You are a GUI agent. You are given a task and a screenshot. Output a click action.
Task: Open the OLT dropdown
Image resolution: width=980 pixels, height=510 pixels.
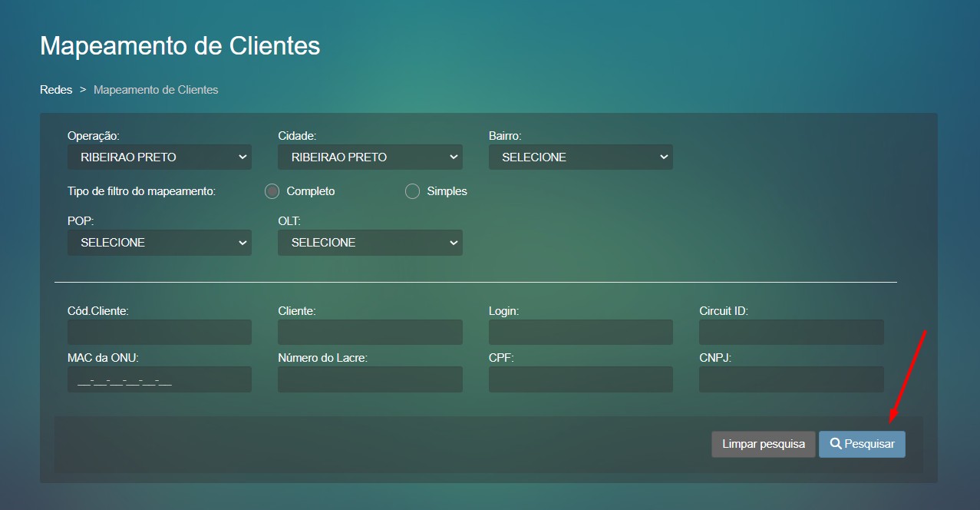tap(370, 242)
